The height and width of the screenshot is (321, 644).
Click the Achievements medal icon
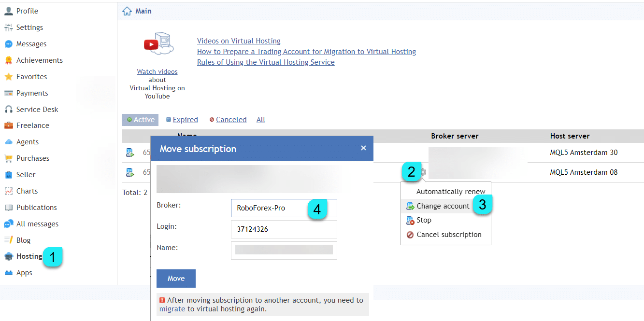pyautogui.click(x=9, y=60)
